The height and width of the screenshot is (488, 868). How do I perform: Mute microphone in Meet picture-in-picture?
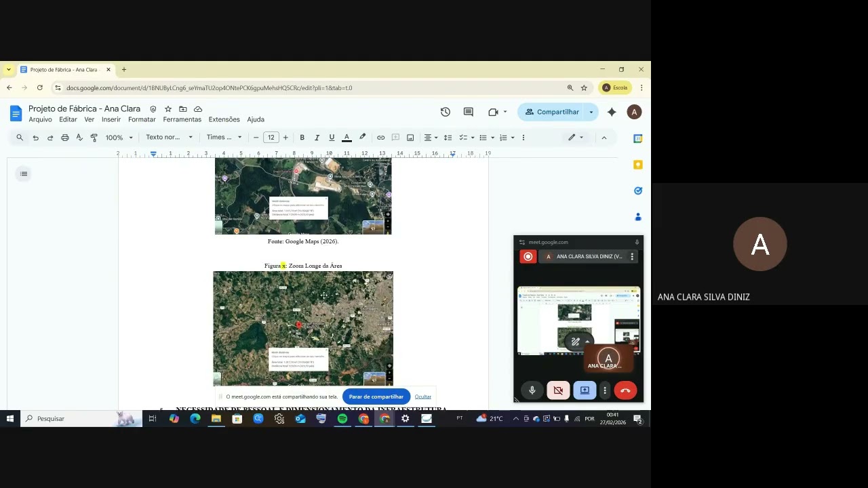point(532,390)
